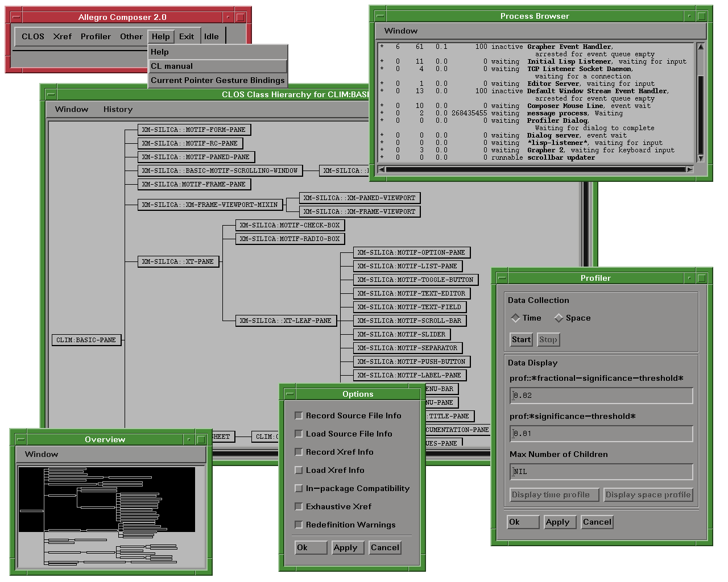Select XM-SILICA:MOTIF-CHECK-BOX node
This screenshot has width=728, height=582.
[290, 225]
